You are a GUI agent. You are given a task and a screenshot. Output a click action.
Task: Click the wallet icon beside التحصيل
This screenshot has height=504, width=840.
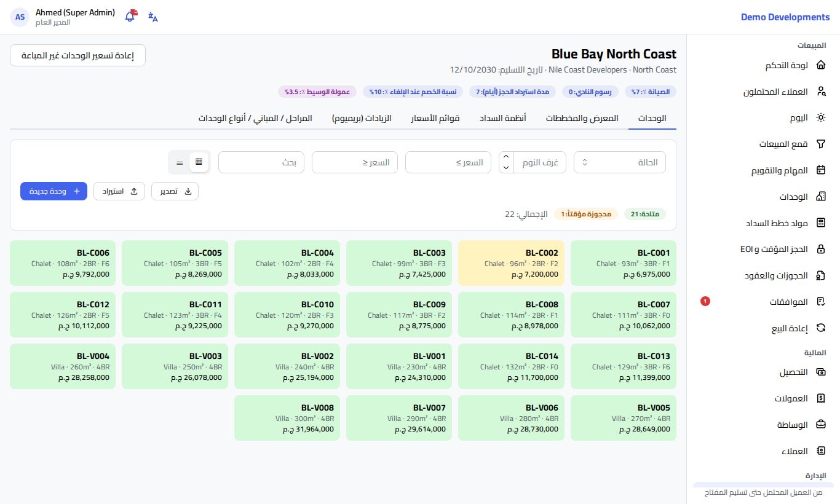pyautogui.click(x=820, y=372)
